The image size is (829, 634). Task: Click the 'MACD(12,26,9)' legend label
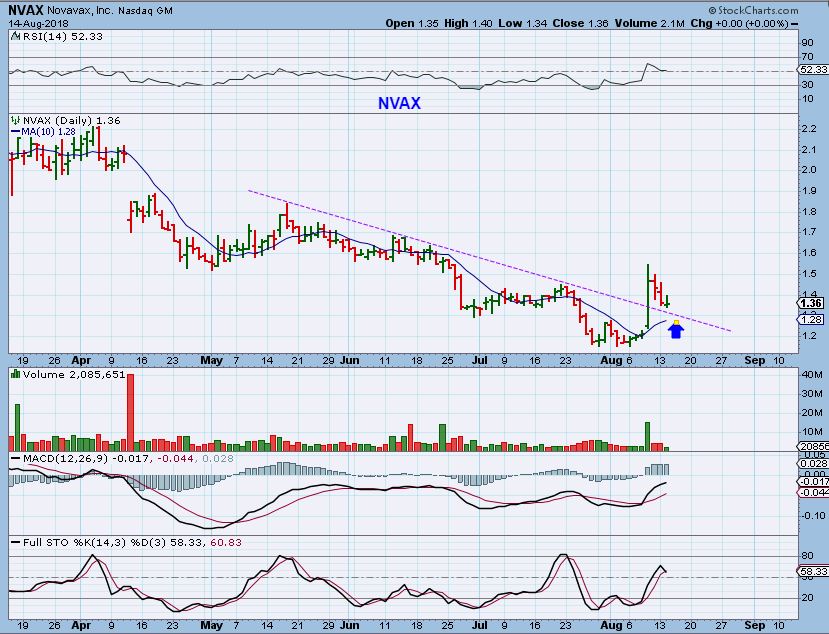click(x=65, y=458)
